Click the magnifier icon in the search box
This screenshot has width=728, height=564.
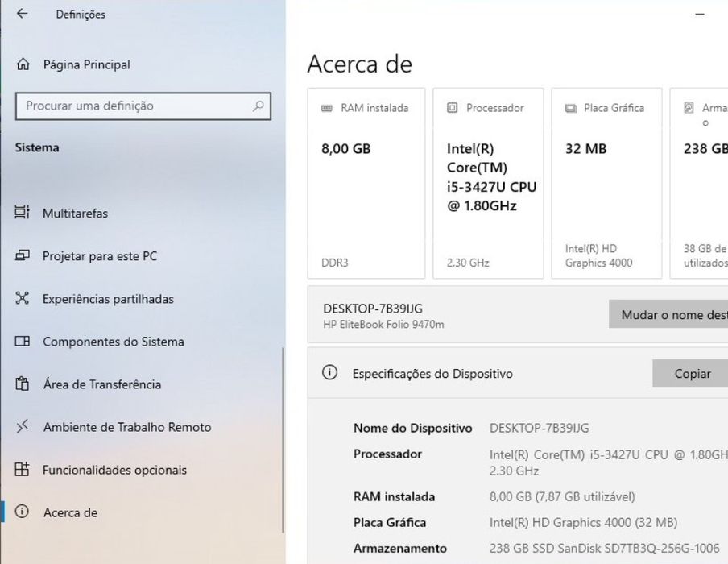pyautogui.click(x=259, y=106)
